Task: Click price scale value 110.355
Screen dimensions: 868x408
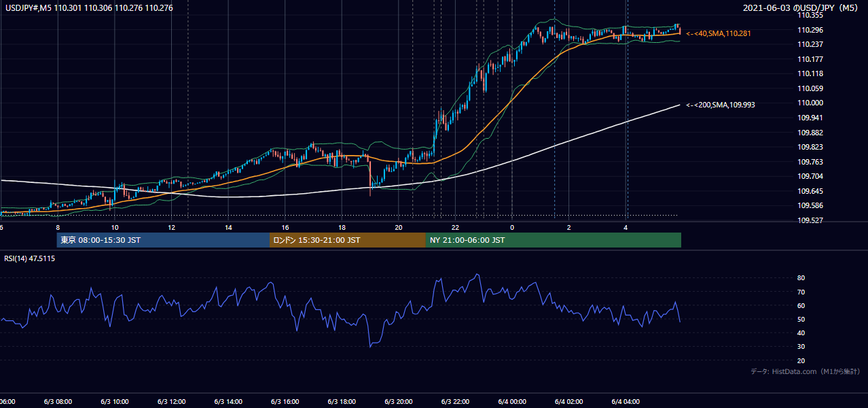Action: (x=810, y=15)
